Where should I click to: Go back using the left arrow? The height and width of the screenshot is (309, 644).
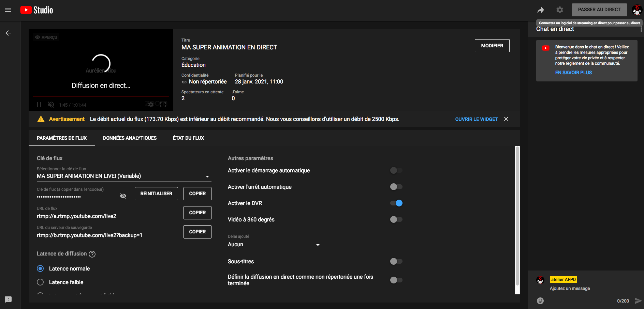[x=8, y=33]
